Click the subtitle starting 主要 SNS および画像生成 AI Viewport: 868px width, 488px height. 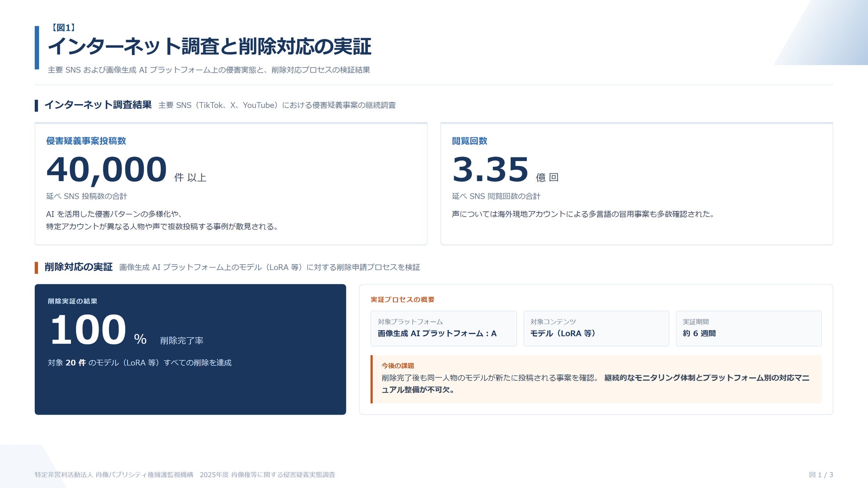(x=209, y=70)
